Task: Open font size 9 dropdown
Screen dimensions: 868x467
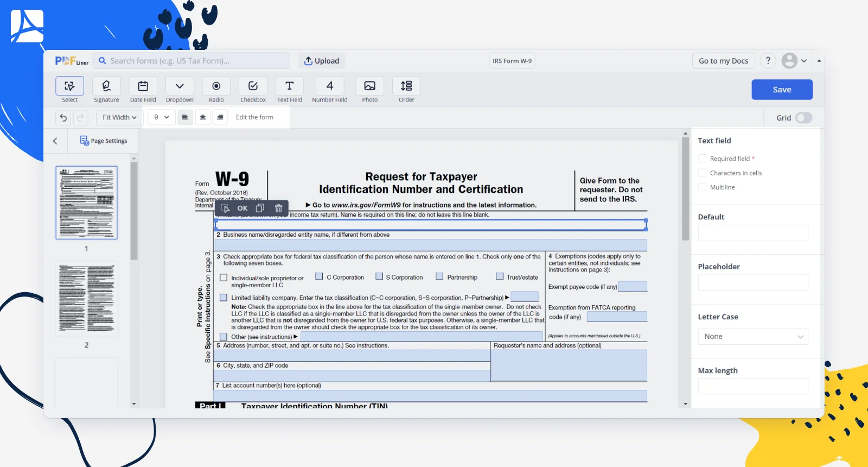Action: [161, 117]
